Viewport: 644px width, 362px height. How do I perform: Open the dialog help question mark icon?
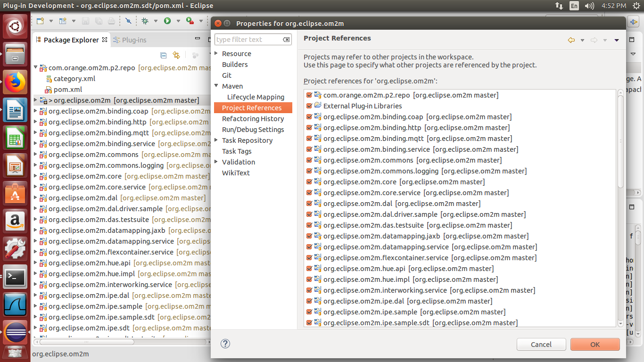[x=225, y=344]
